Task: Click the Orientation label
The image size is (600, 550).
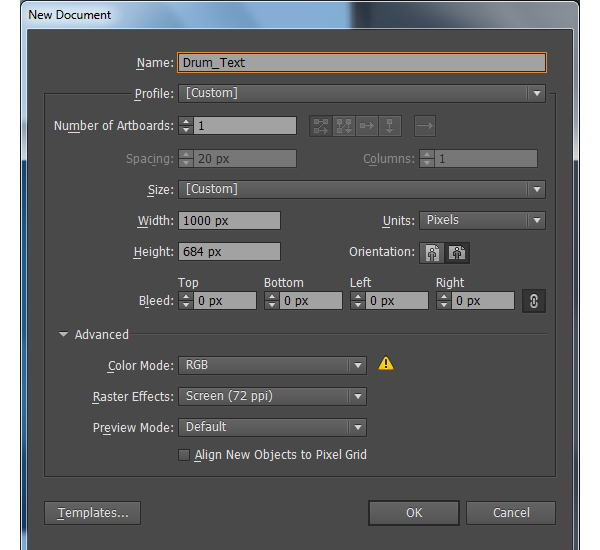Action: point(382,252)
